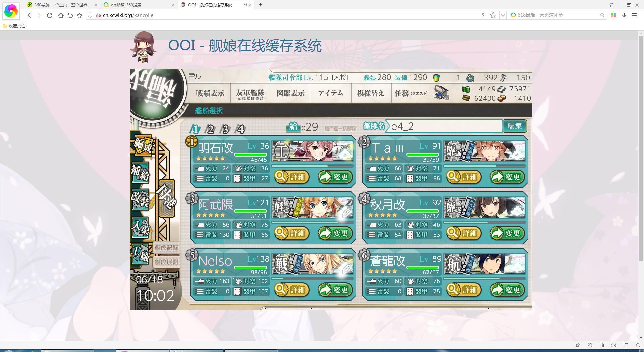This screenshot has height=352, width=644.
Task: Open the 工廠 factory sidebar icon
Action: 140,256
